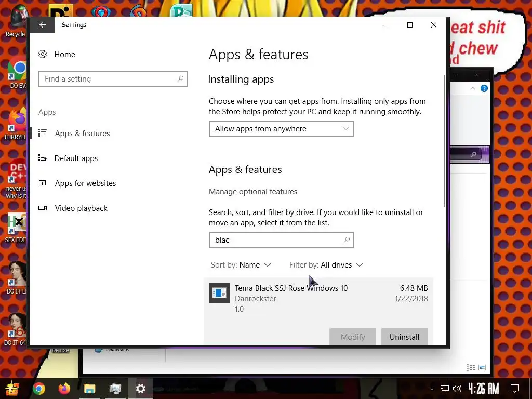Viewport: 532px width, 399px height.
Task: Show hidden tray icons arrow
Action: pos(432,389)
